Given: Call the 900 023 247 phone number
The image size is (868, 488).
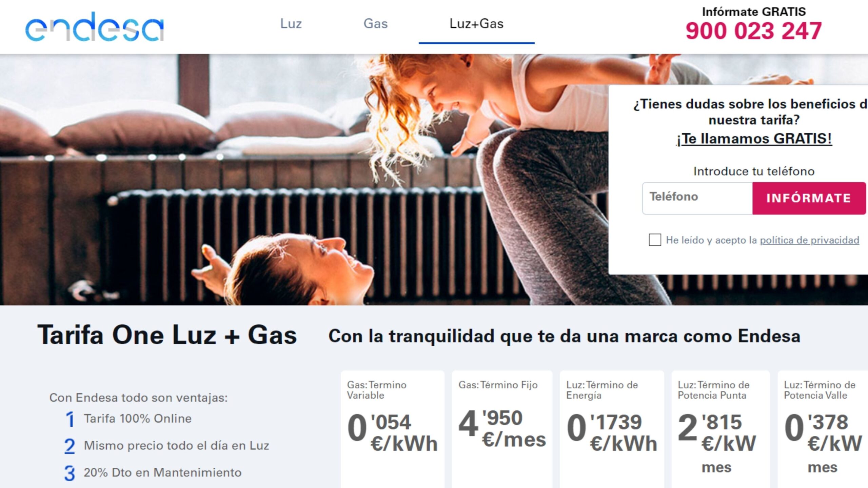Looking at the screenshot, I should coord(753,31).
